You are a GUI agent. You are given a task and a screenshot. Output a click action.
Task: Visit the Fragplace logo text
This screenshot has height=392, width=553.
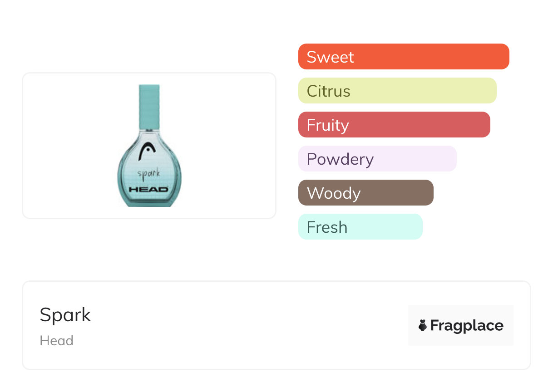[467, 325]
